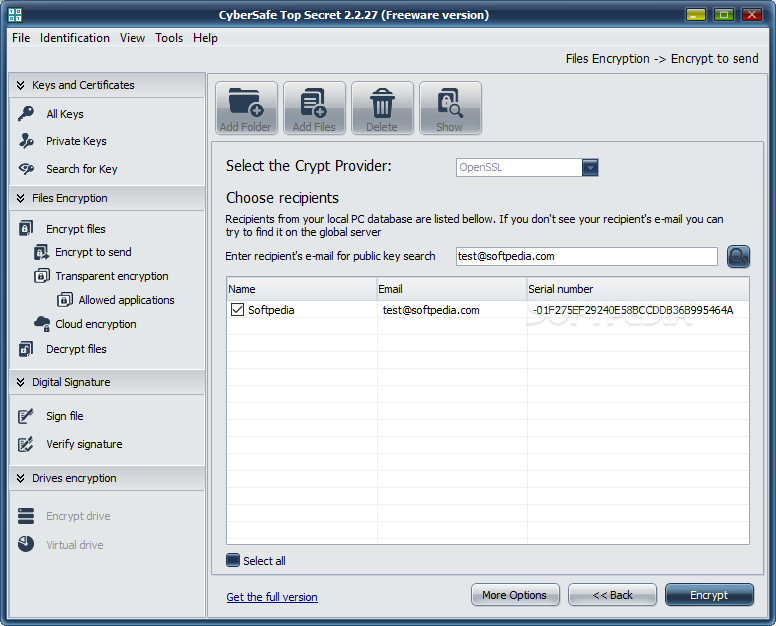Image resolution: width=776 pixels, height=626 pixels.
Task: Uncheck the Softpedia recipient checkbox
Action: (238, 310)
